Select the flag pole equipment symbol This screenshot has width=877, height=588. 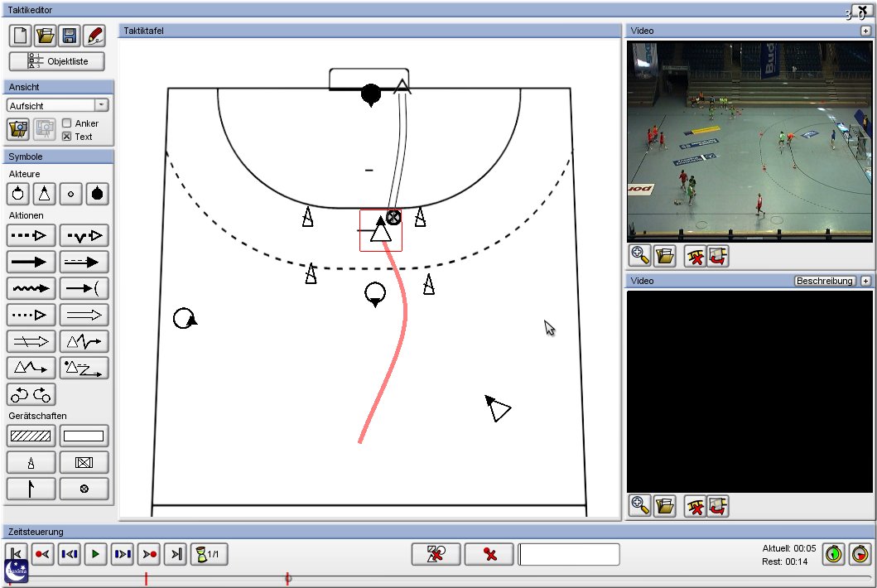pos(31,489)
